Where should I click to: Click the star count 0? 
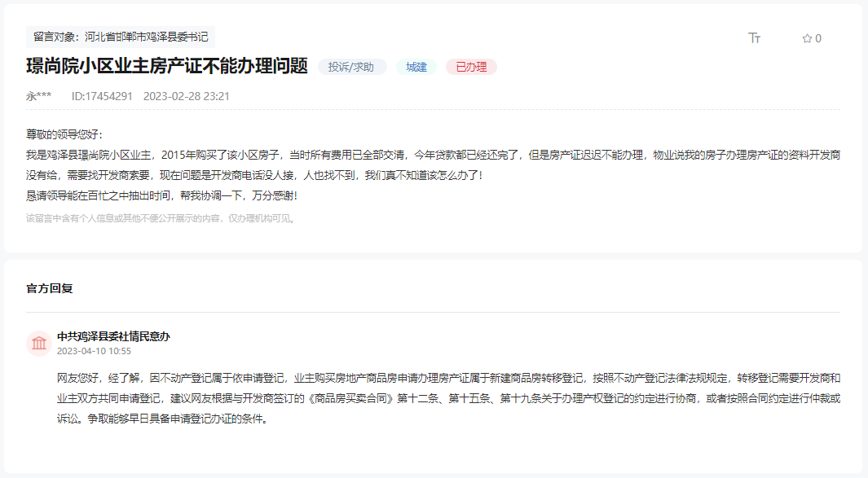click(818, 39)
